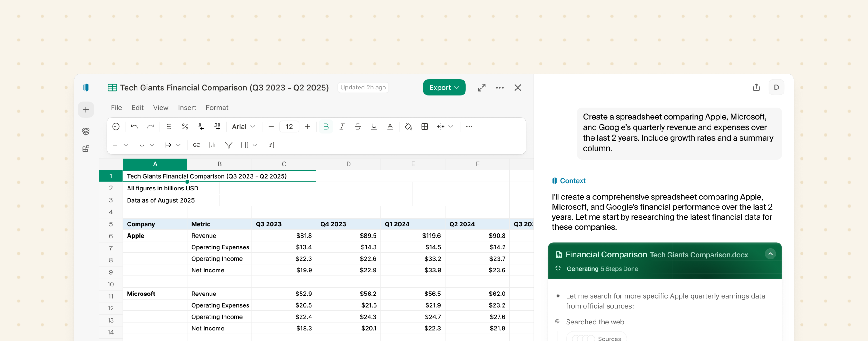Increase decimal places
This screenshot has width=868, height=341.
(x=217, y=127)
